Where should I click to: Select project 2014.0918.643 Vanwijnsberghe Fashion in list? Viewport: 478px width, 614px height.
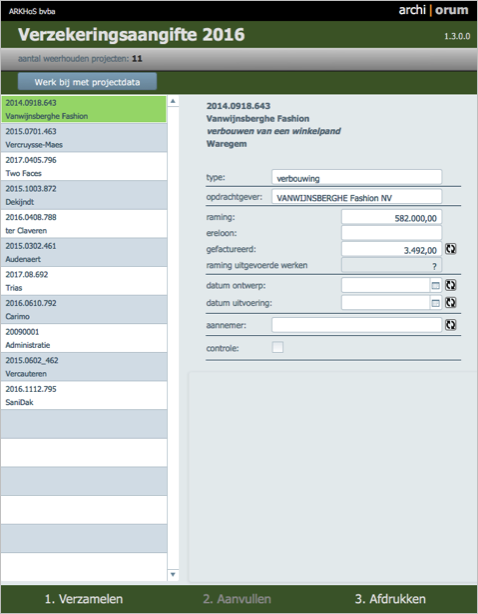click(84, 109)
